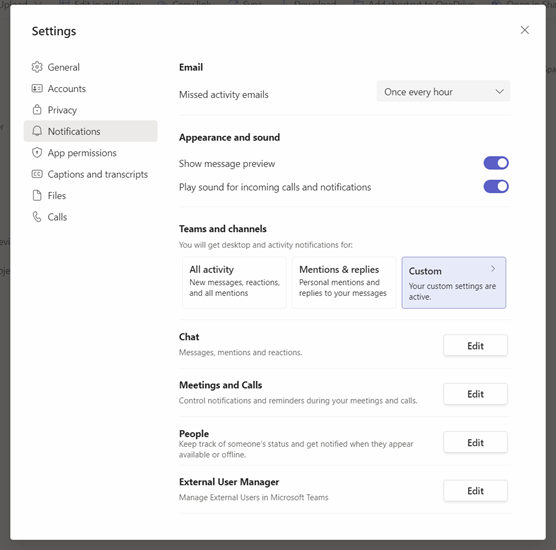Click the Calls phone icon
Screen dimensions: 556x550
(x=37, y=217)
